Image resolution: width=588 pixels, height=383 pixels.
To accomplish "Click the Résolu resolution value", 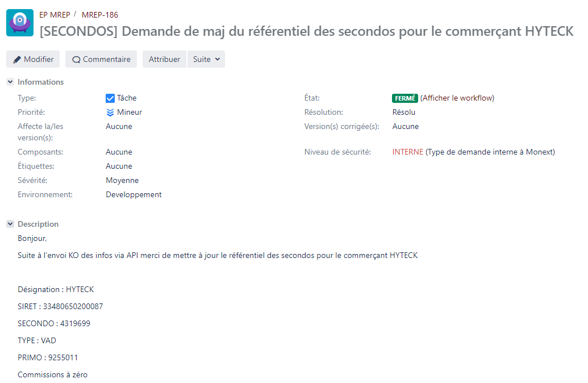I will (403, 112).
